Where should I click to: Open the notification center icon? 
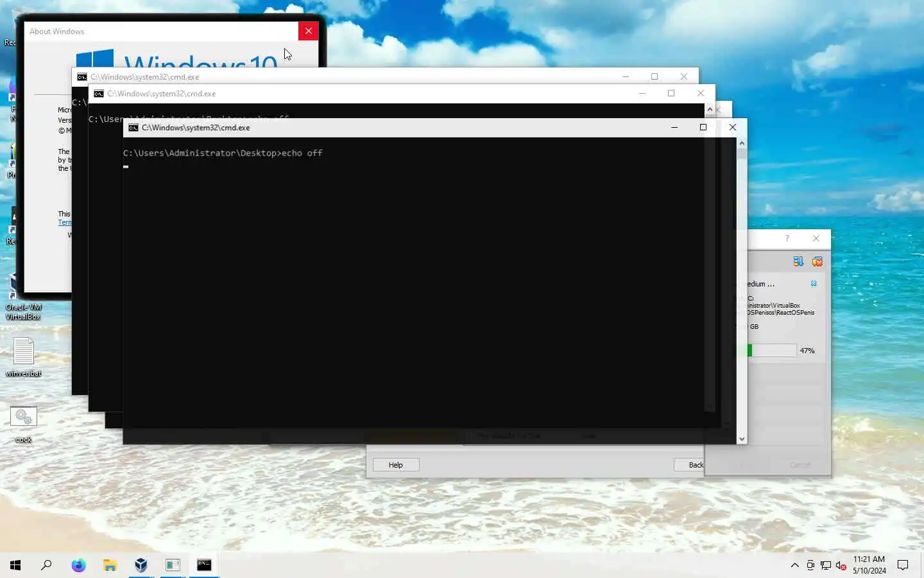coord(903,565)
